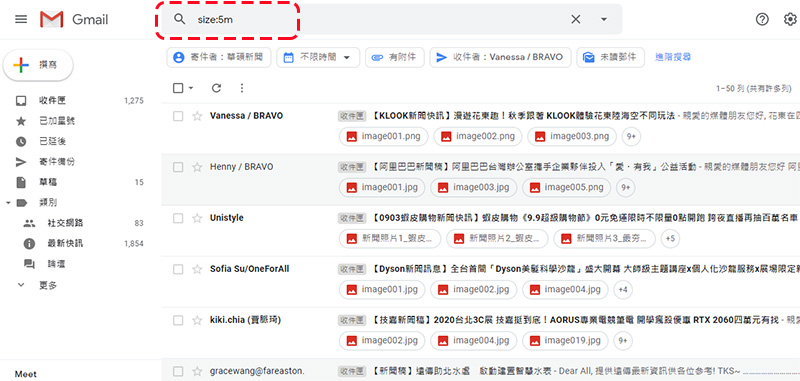This screenshot has width=800, height=381.
Task: Toggle the select-all checkbox
Action: (x=178, y=88)
